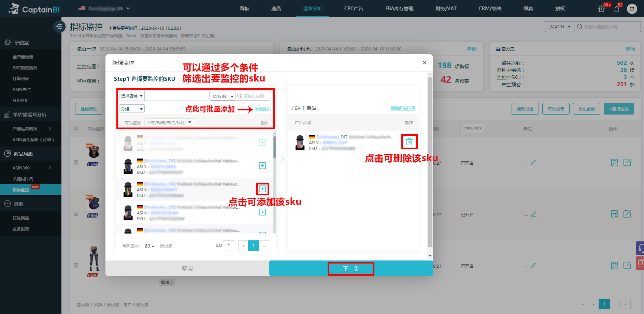
Task: Open the 选择店铺 dropdown in dialog
Action: click(x=132, y=96)
